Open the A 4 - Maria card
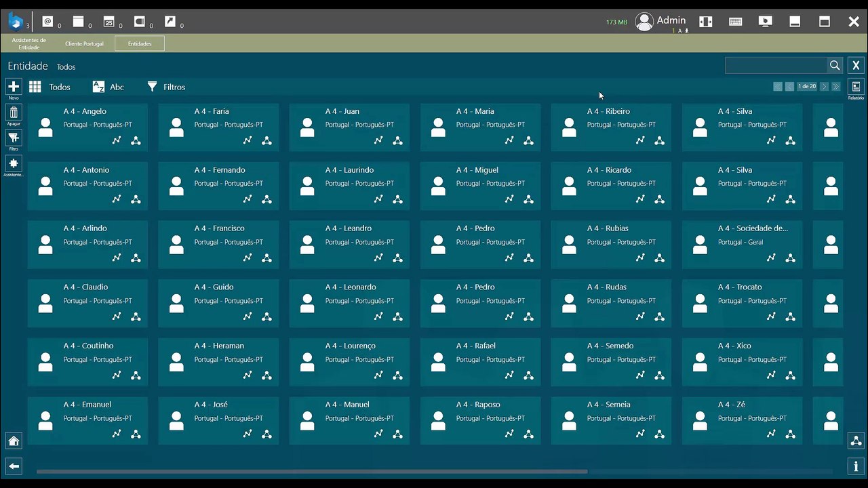 pos(481,127)
